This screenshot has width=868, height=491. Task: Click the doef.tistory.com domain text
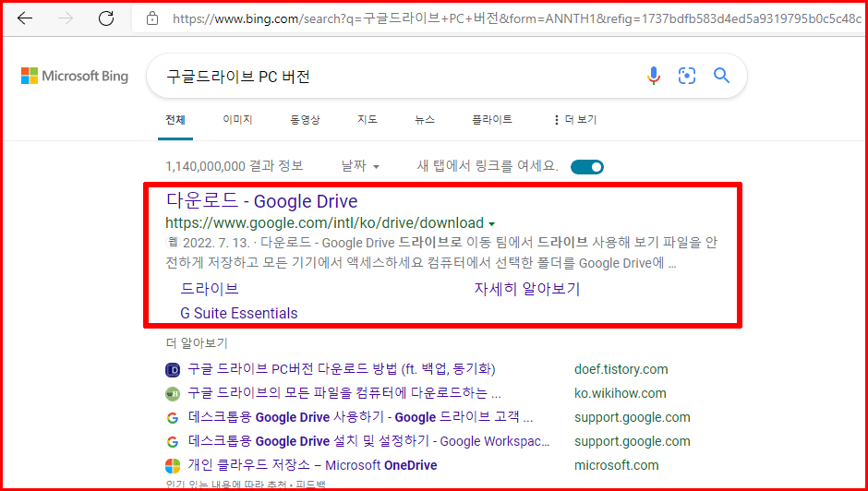(621, 369)
